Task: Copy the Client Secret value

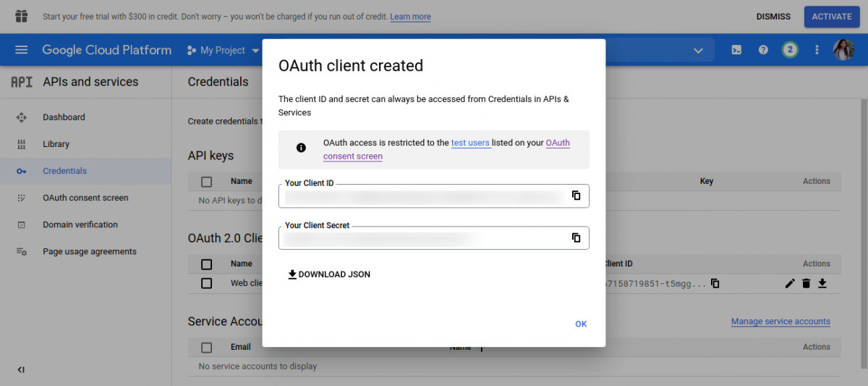Action: pos(576,238)
